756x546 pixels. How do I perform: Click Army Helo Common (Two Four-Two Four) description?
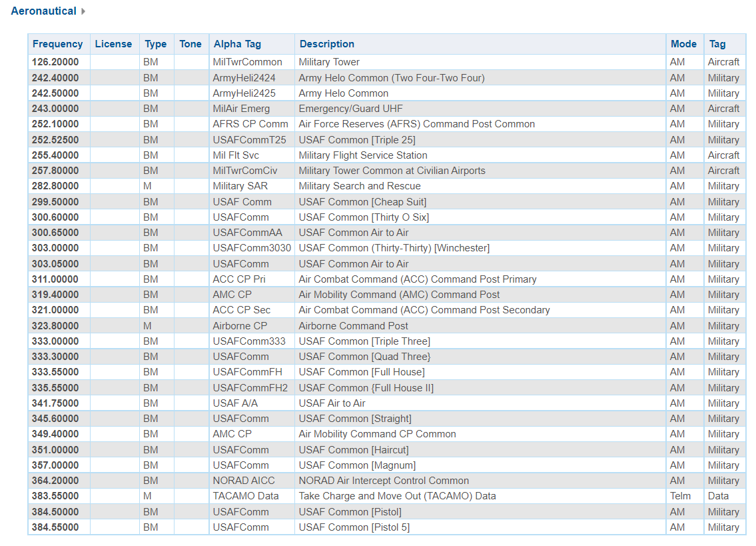(392, 78)
